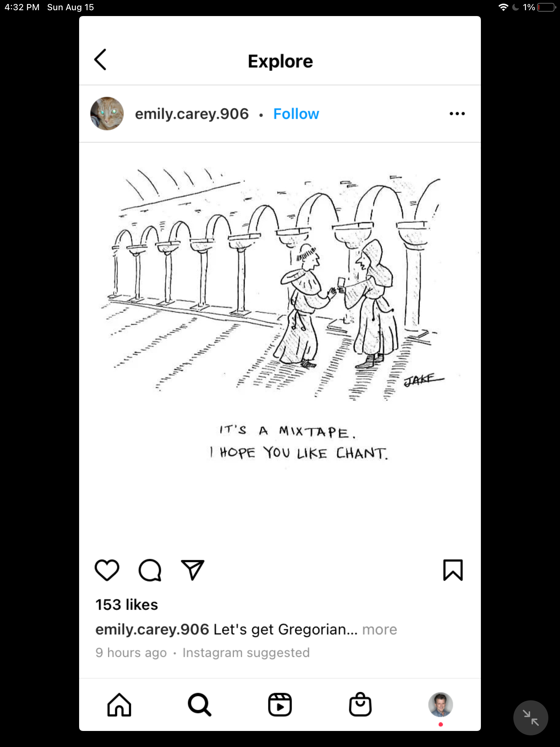560x747 pixels.
Task: View the 153 likes list
Action: pos(127,605)
